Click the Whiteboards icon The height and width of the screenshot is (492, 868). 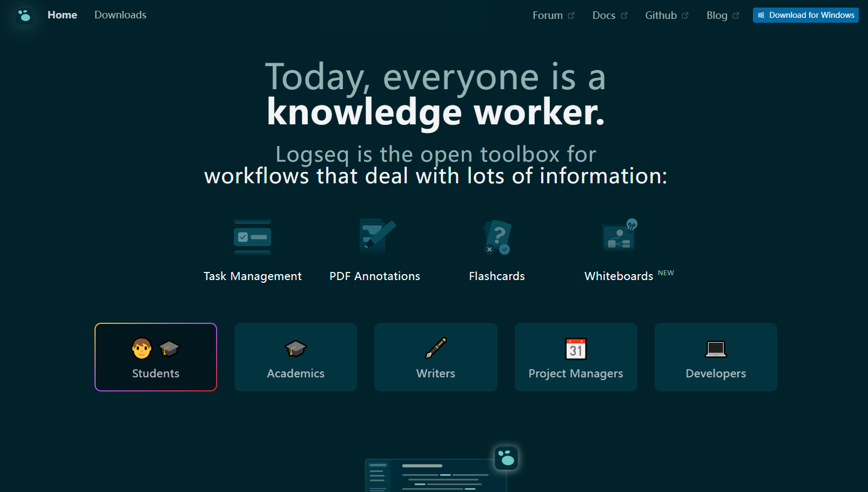click(x=620, y=235)
